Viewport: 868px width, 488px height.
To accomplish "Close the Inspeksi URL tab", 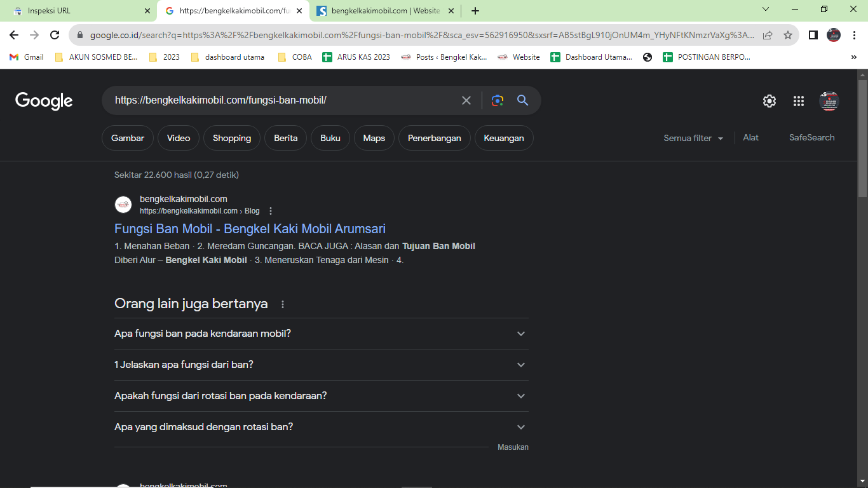I will click(147, 11).
